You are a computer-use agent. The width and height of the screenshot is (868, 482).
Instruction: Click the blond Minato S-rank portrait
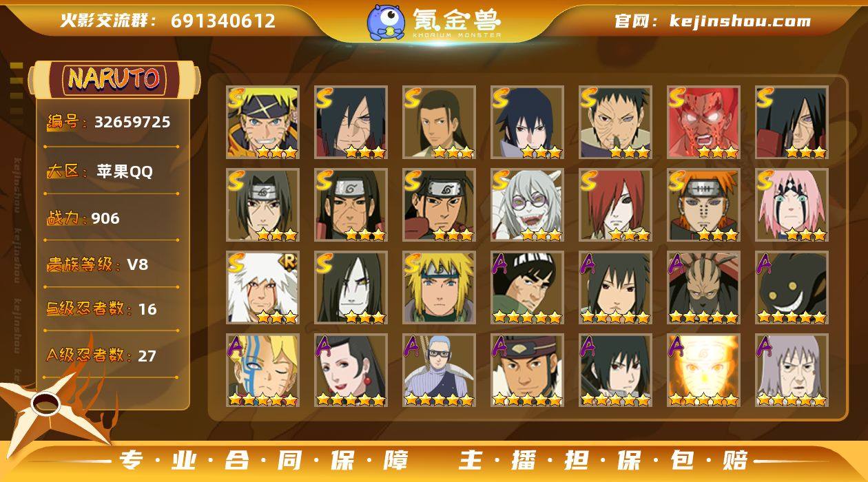pos(439,288)
